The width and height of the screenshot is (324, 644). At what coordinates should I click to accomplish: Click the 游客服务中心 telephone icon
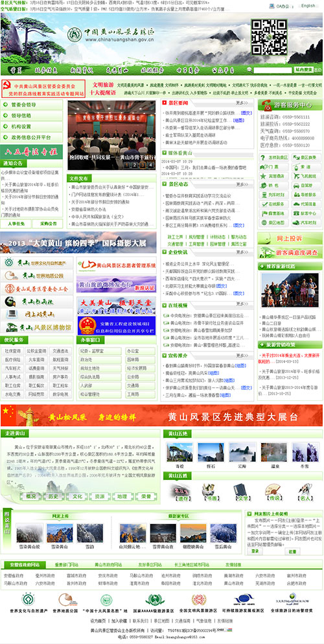coord(268,105)
